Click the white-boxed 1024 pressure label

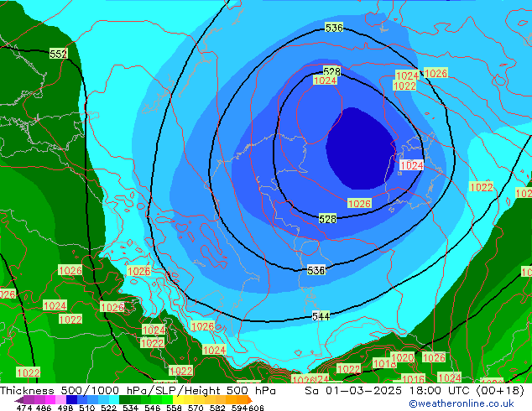click(x=412, y=165)
